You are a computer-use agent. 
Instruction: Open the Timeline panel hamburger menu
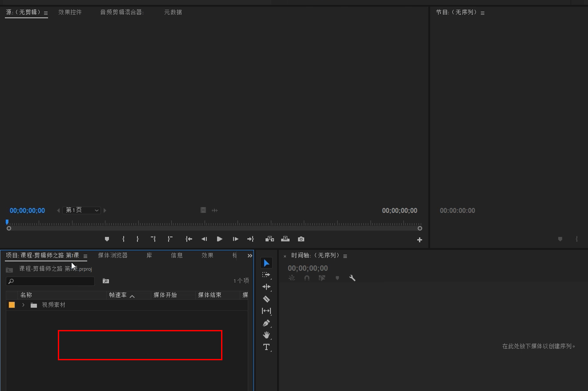click(345, 256)
